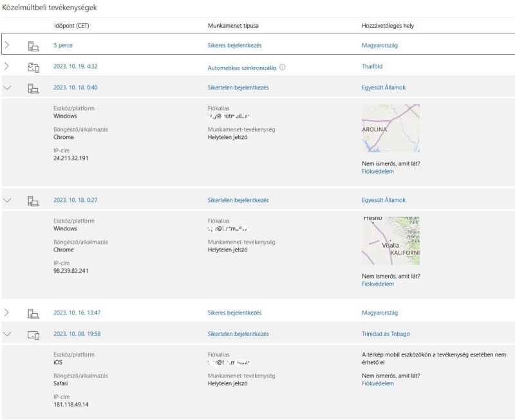Click device icon beside 2023. 10. 18. 0:27

(x=33, y=200)
